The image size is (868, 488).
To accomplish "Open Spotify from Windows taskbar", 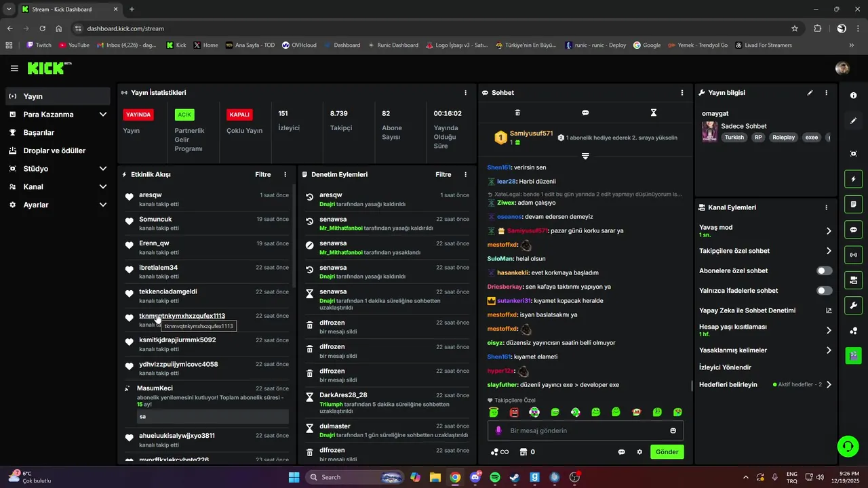I will (495, 477).
